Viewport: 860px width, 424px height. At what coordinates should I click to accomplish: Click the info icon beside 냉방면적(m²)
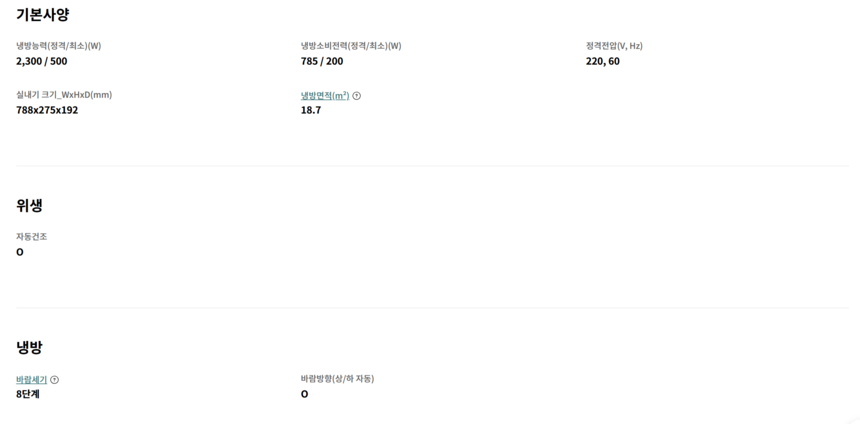357,96
